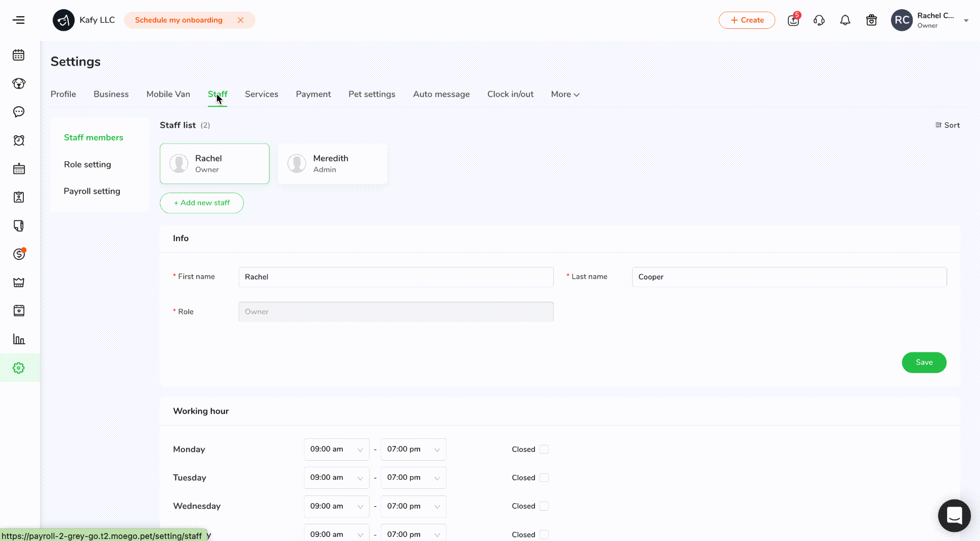Go to the Payroll setting section

point(92,191)
